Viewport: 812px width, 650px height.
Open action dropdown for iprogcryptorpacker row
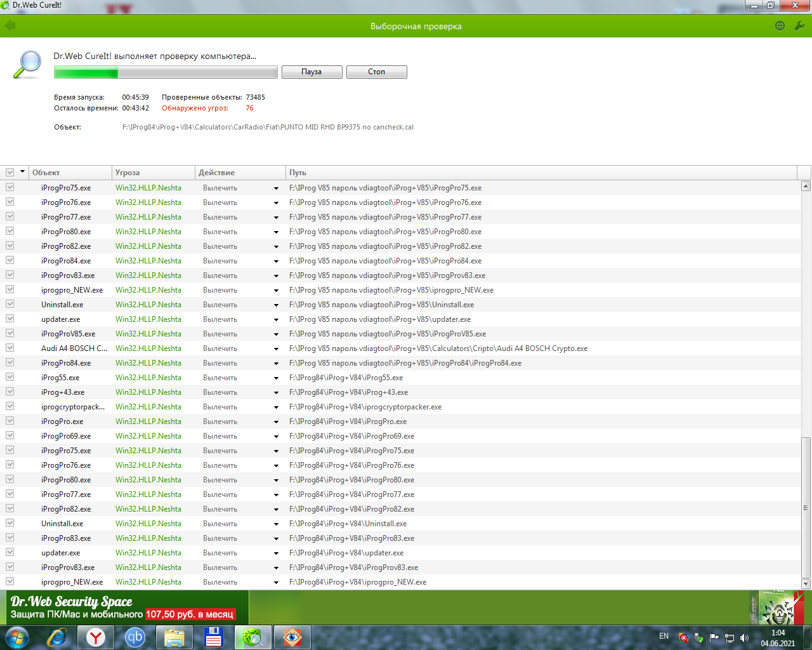coord(276,407)
